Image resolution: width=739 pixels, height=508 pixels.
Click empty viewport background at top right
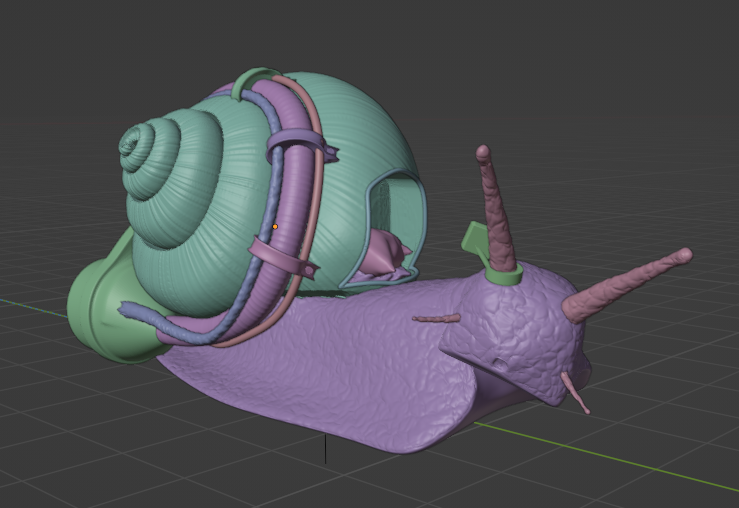click(x=640, y=60)
